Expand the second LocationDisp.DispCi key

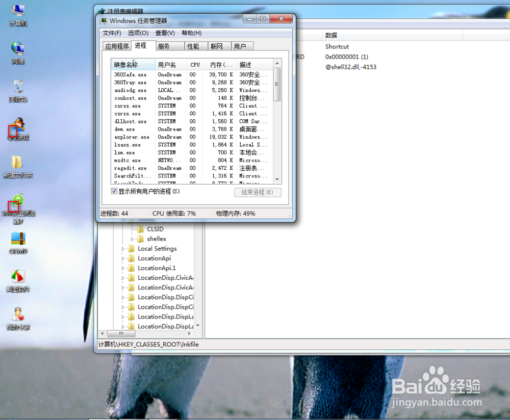123,307
